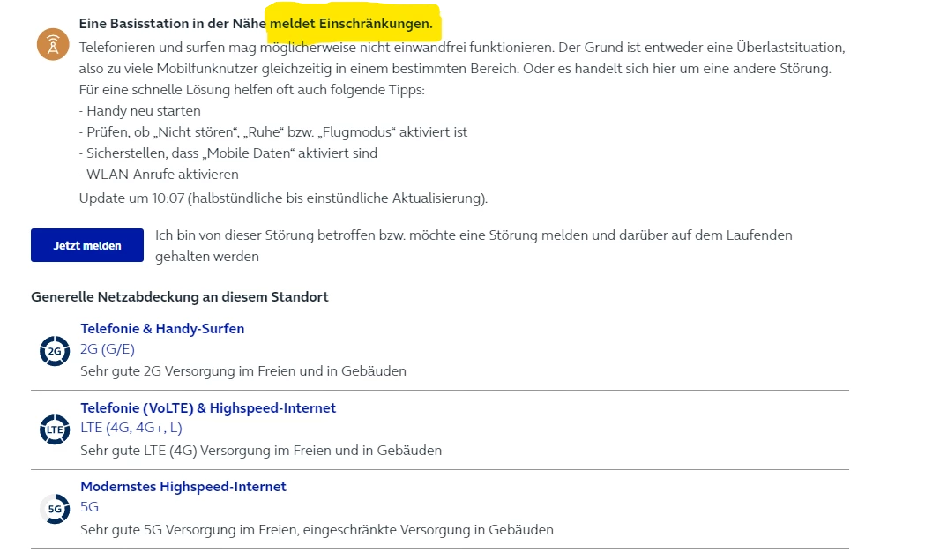This screenshot has height=560, width=925.
Task: Select the 2G (G/E) label
Action: [108, 349]
